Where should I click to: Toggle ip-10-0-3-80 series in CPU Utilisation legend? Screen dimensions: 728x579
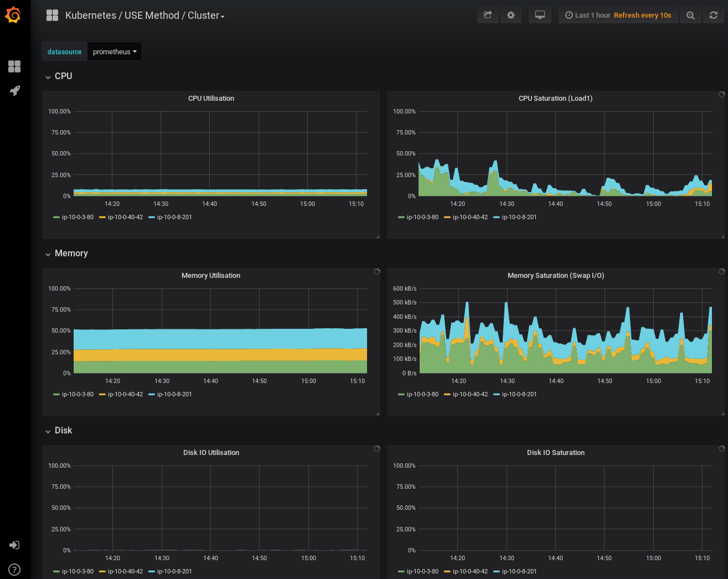point(78,217)
